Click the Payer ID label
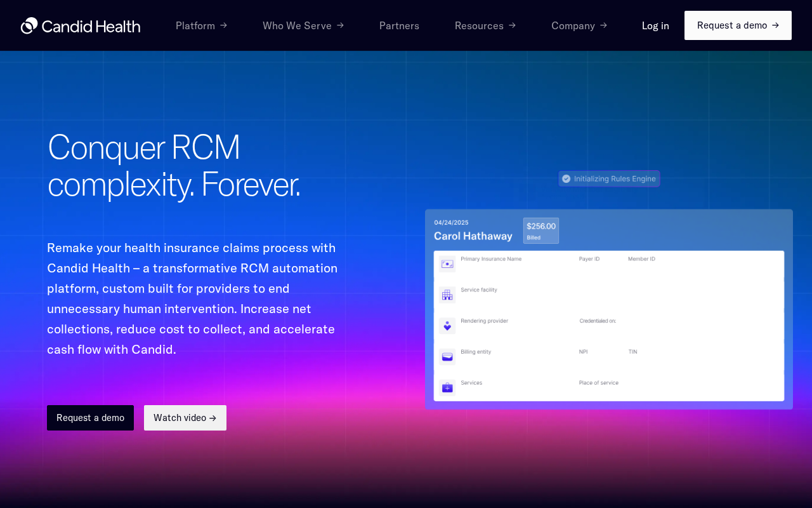This screenshot has width=812, height=508. 589,259
